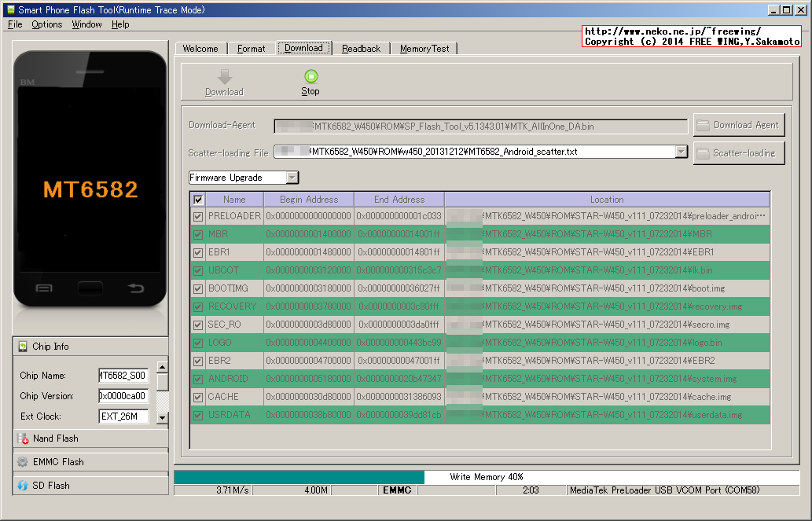Click the Download Agent button
Screen dimensions: 812x521
pyautogui.click(x=738, y=124)
